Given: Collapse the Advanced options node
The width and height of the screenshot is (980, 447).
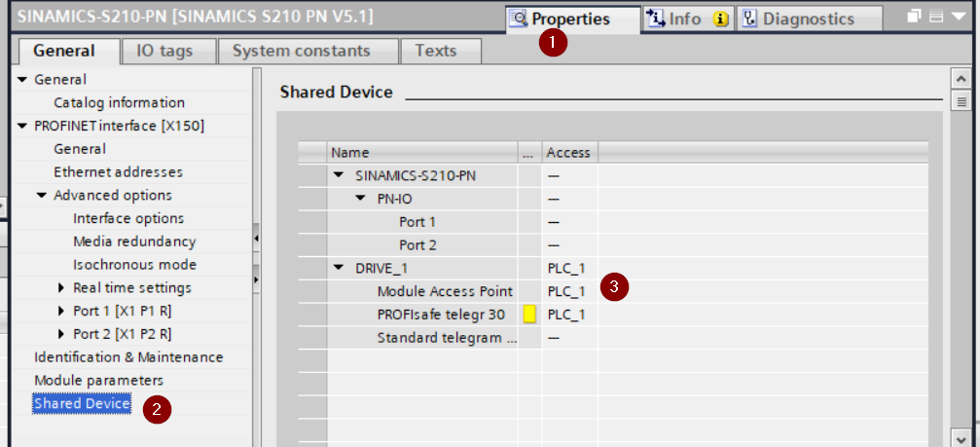Looking at the screenshot, I should pyautogui.click(x=43, y=195).
